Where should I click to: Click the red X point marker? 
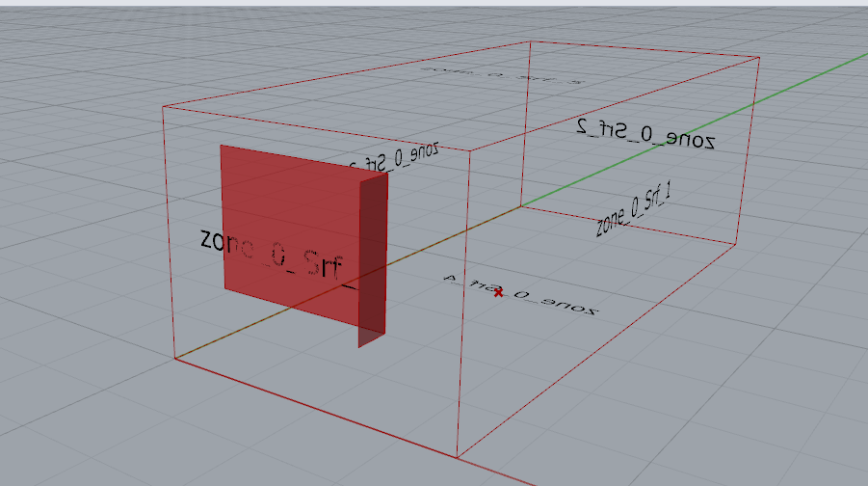click(x=499, y=292)
